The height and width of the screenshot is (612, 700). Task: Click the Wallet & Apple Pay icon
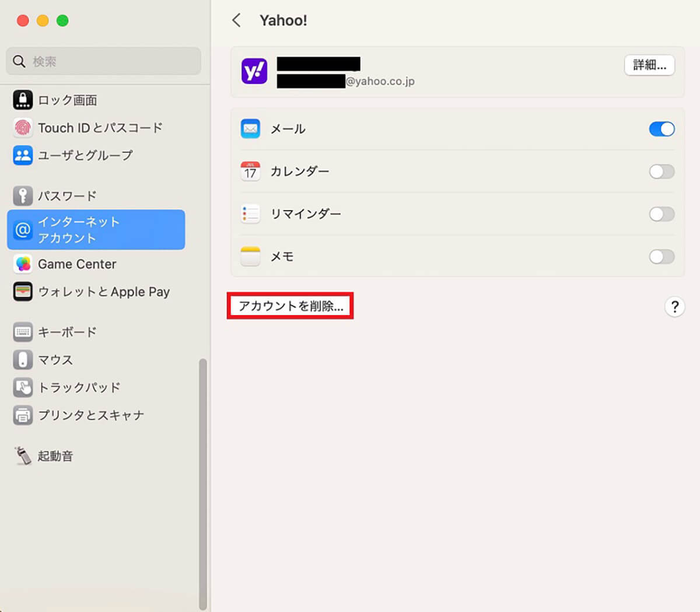(x=23, y=292)
